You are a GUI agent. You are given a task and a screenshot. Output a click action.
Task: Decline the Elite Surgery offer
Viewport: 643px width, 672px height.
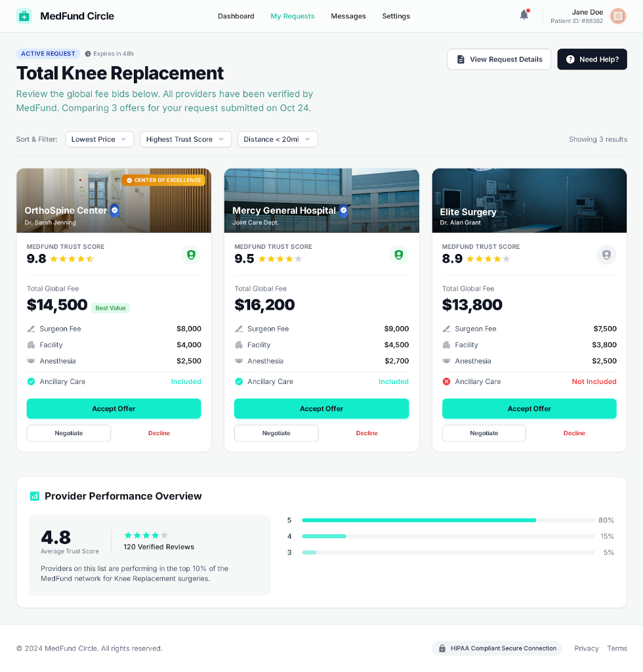tap(574, 433)
